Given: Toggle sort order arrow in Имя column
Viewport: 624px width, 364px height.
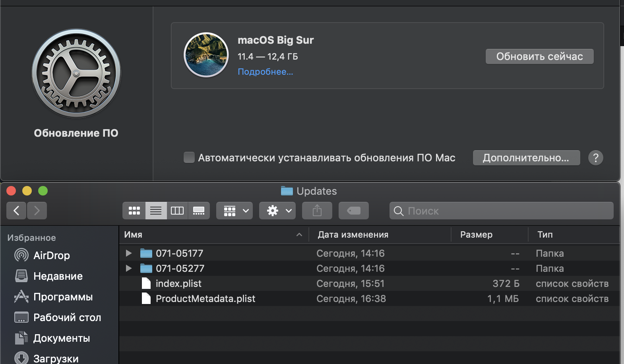Looking at the screenshot, I should [299, 235].
